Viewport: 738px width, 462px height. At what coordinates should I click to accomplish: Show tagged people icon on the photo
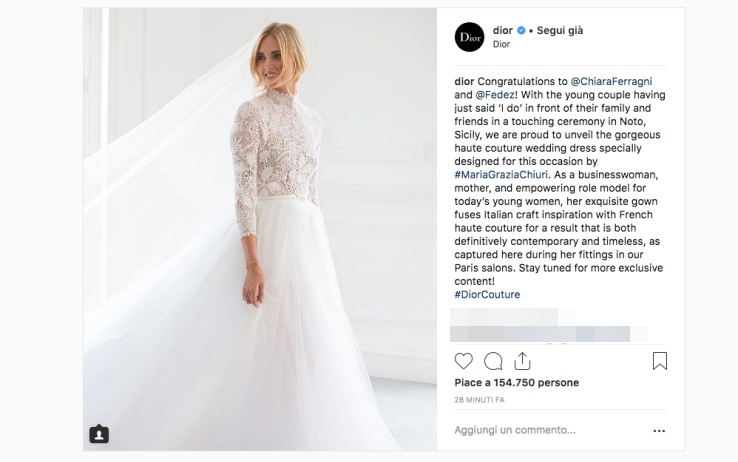tap(99, 434)
